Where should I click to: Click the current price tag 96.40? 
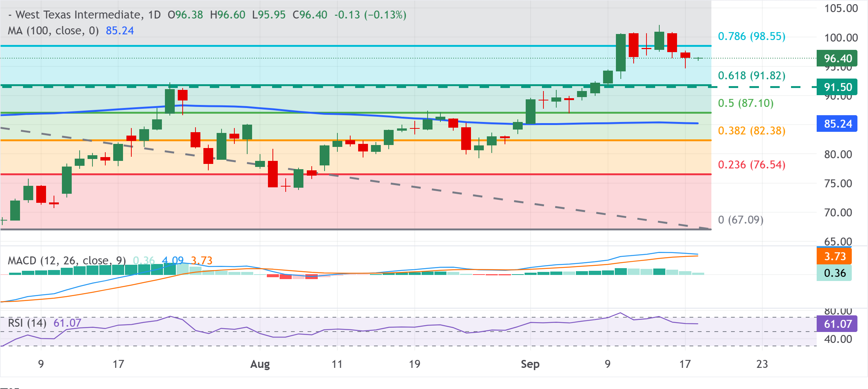[837, 59]
